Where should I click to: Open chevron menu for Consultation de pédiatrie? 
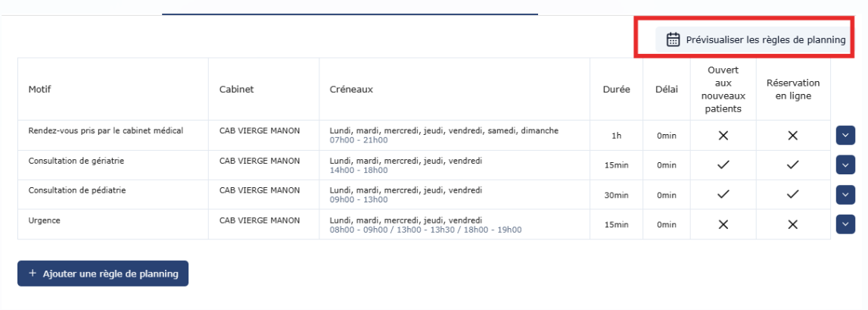point(845,195)
